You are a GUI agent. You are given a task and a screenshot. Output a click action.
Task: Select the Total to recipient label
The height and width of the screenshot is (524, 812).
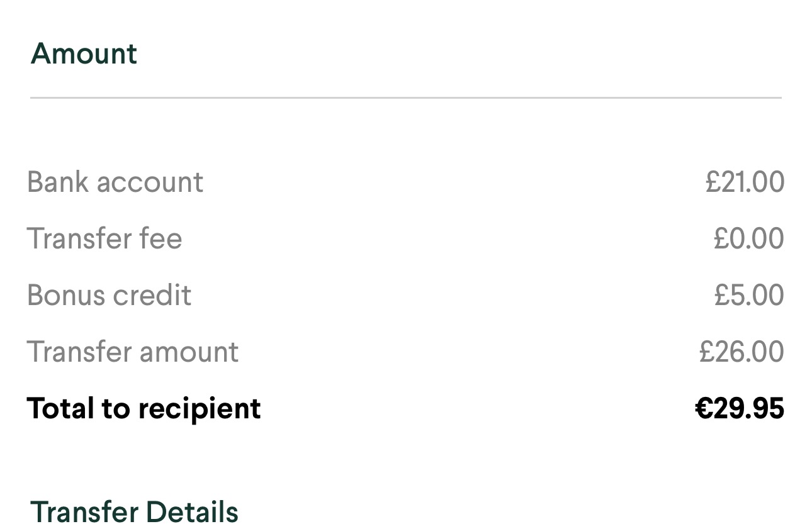144,408
